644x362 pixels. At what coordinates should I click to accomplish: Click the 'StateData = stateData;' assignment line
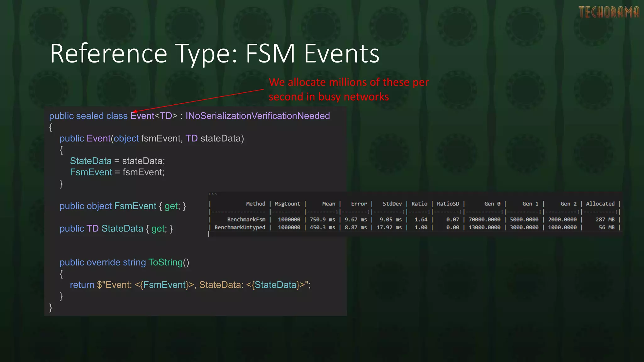(x=117, y=161)
